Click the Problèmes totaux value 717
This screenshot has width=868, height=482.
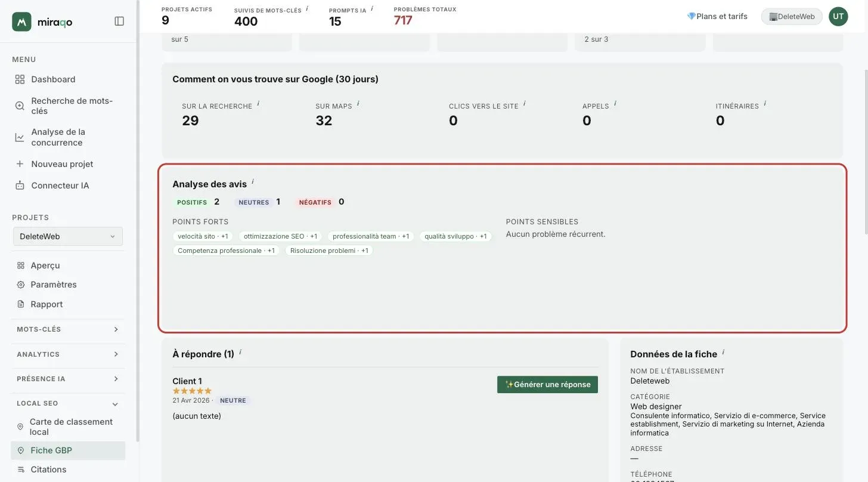pyautogui.click(x=403, y=20)
